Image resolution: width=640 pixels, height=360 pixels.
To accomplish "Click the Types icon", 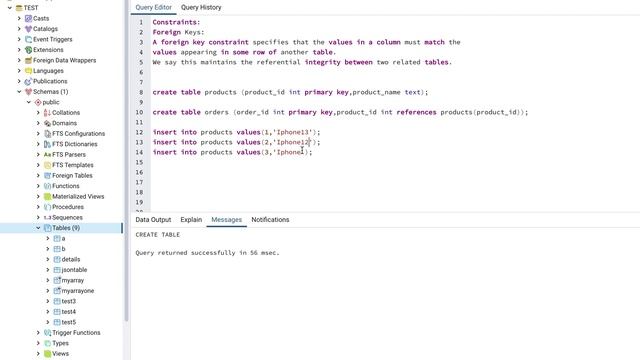I will 47,343.
